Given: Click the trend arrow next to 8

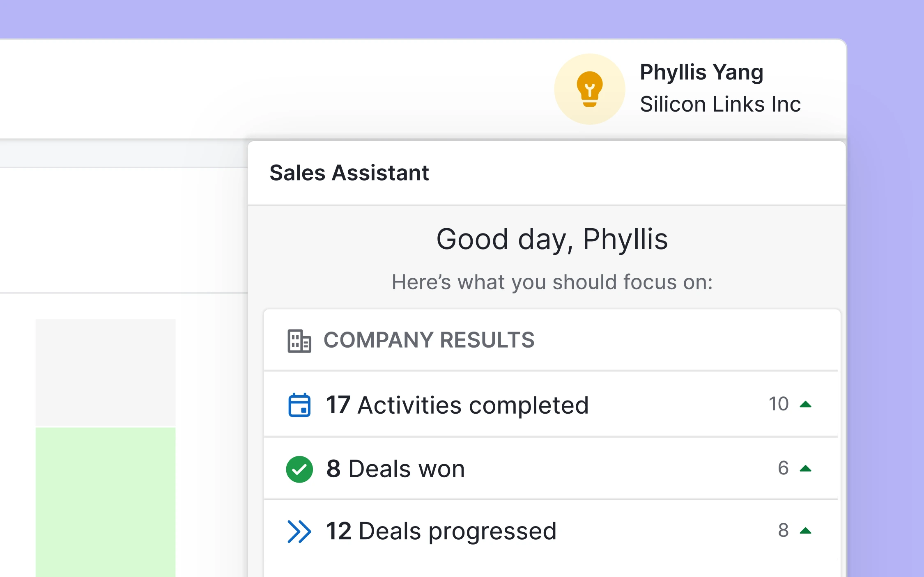Looking at the screenshot, I should (807, 530).
